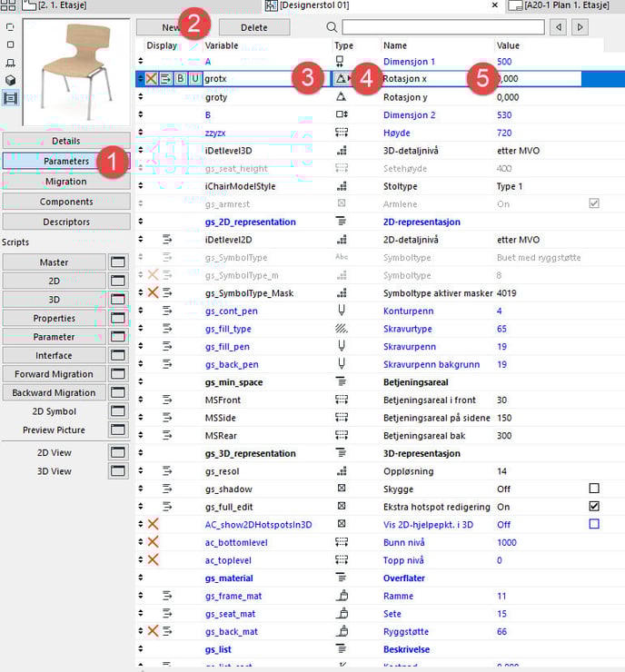Open the 2D script
This screenshot has height=672, width=625.
[54, 281]
